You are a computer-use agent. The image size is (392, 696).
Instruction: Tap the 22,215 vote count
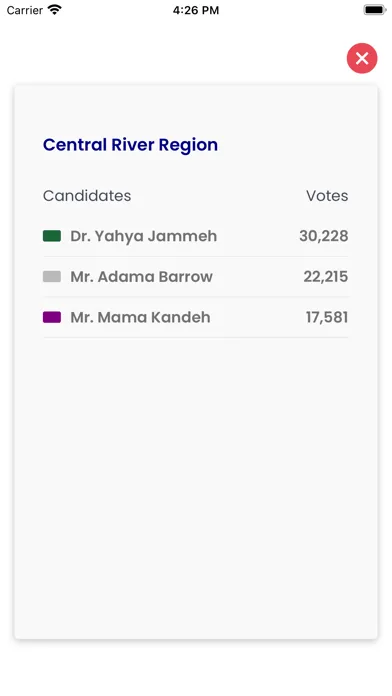point(326,277)
